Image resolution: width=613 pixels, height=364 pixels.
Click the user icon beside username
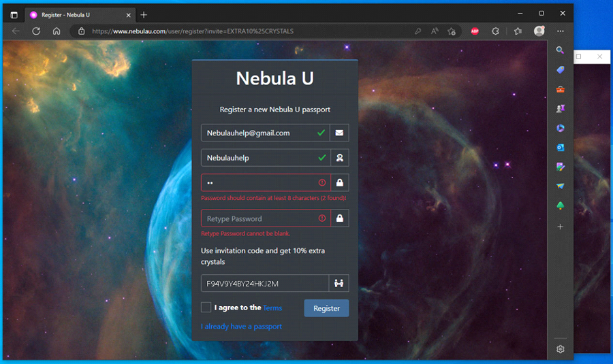click(340, 158)
